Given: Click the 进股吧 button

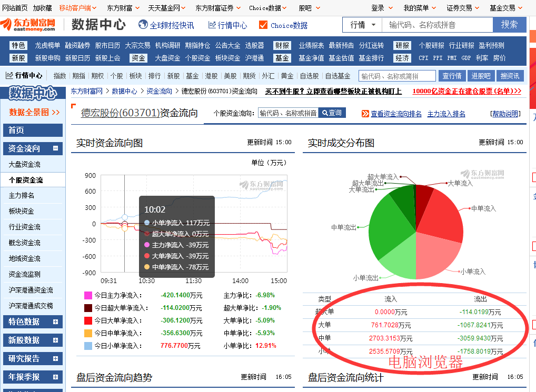Looking at the screenshot, I should click(x=481, y=76).
